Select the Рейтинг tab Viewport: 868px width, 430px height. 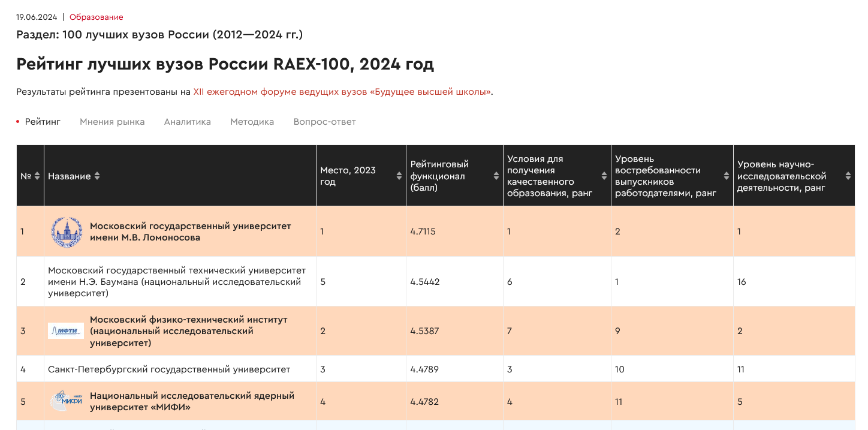click(x=43, y=122)
